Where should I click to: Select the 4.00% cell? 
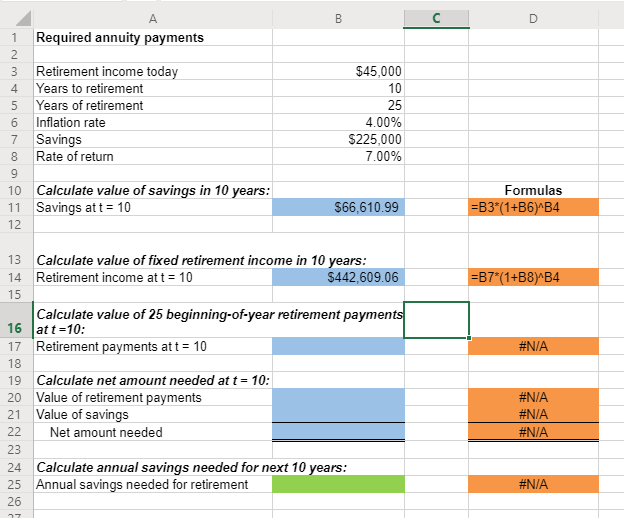pos(338,123)
